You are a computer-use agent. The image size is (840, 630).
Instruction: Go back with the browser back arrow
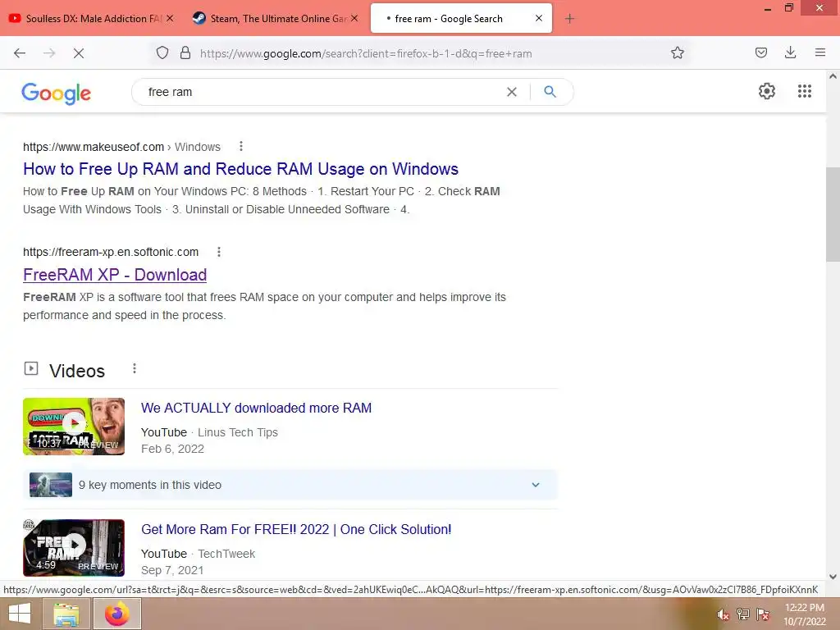click(x=20, y=53)
